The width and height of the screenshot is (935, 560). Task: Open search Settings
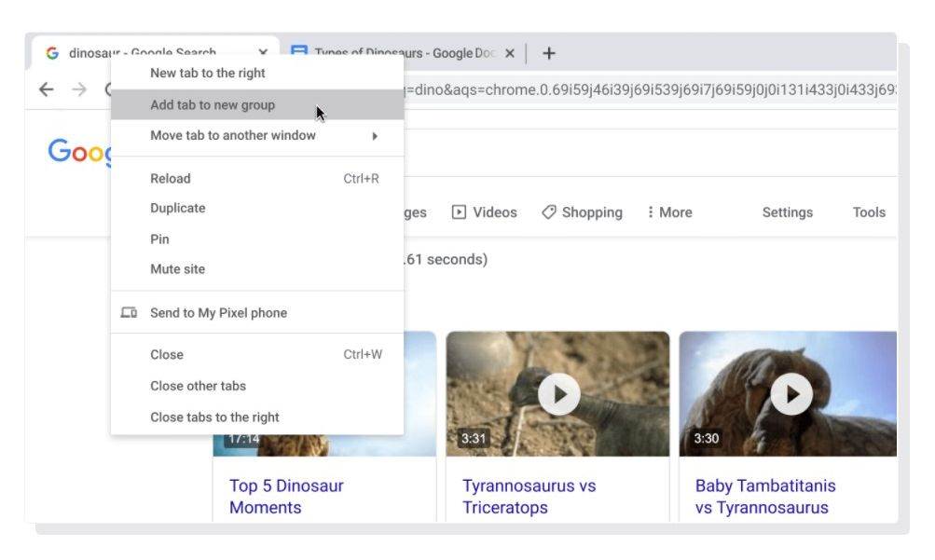(787, 212)
